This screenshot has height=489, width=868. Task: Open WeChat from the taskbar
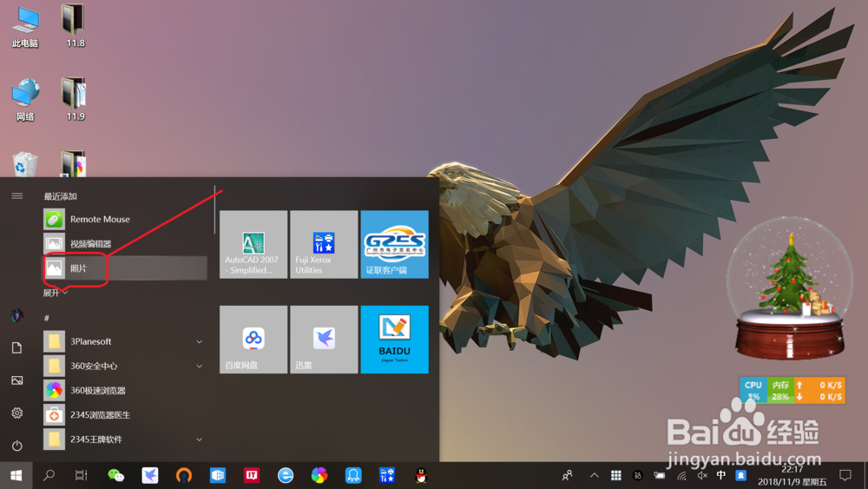[x=115, y=475]
